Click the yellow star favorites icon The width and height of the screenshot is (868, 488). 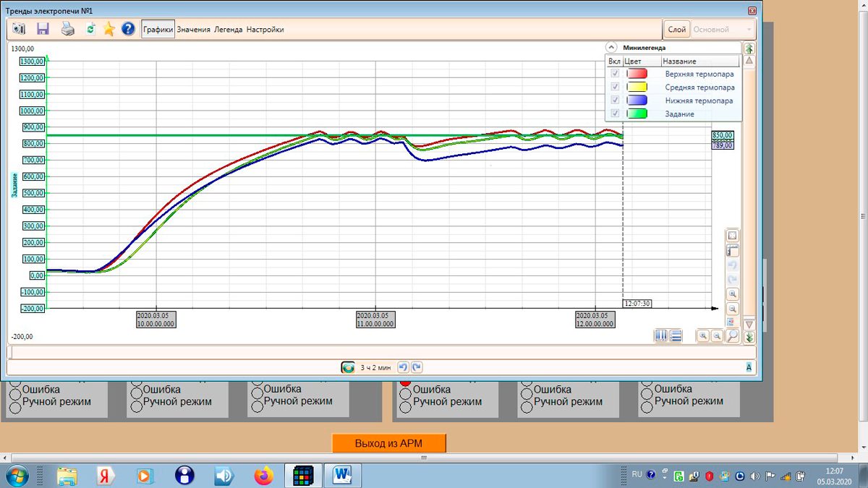tap(109, 29)
